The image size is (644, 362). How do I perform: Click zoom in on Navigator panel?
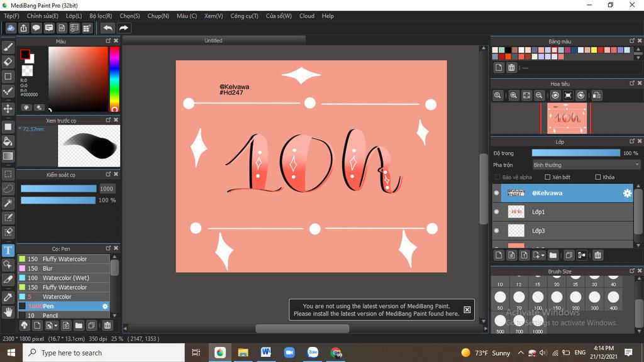tap(513, 96)
